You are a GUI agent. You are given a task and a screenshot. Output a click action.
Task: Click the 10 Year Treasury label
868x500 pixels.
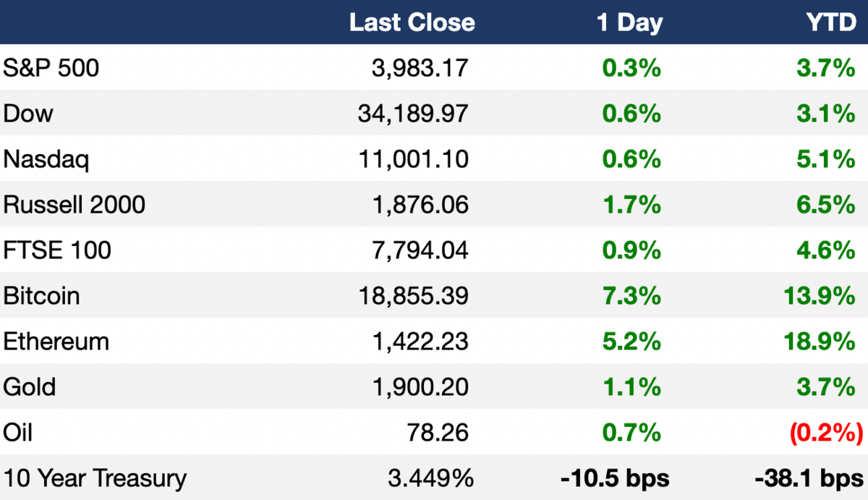coord(95,478)
